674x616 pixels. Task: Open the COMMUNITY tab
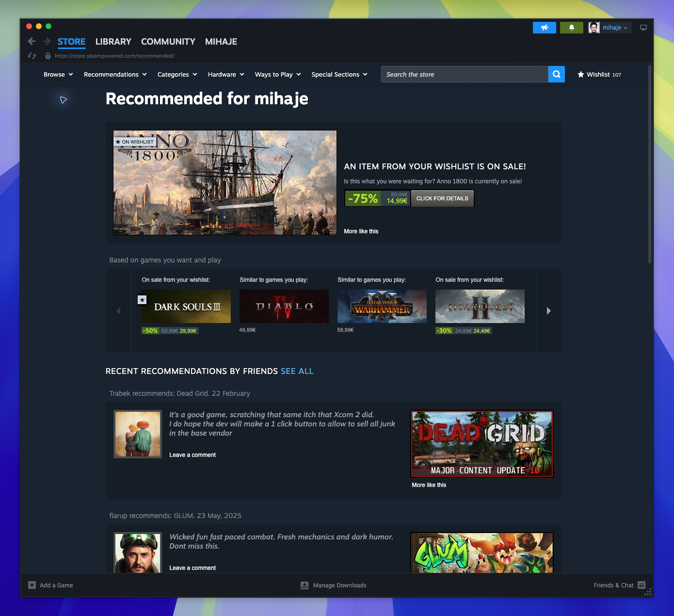(168, 42)
